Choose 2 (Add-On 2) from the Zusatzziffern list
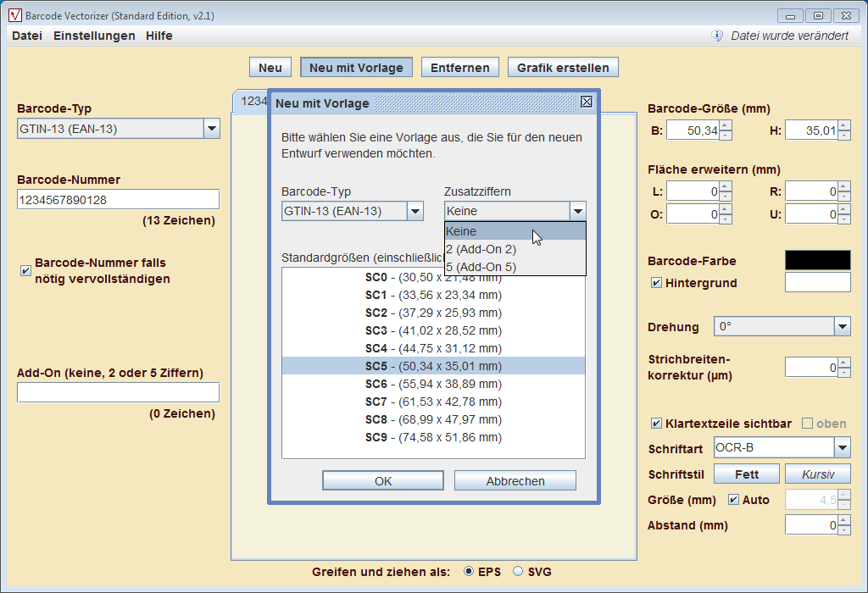The width and height of the screenshot is (868, 593). 481,249
